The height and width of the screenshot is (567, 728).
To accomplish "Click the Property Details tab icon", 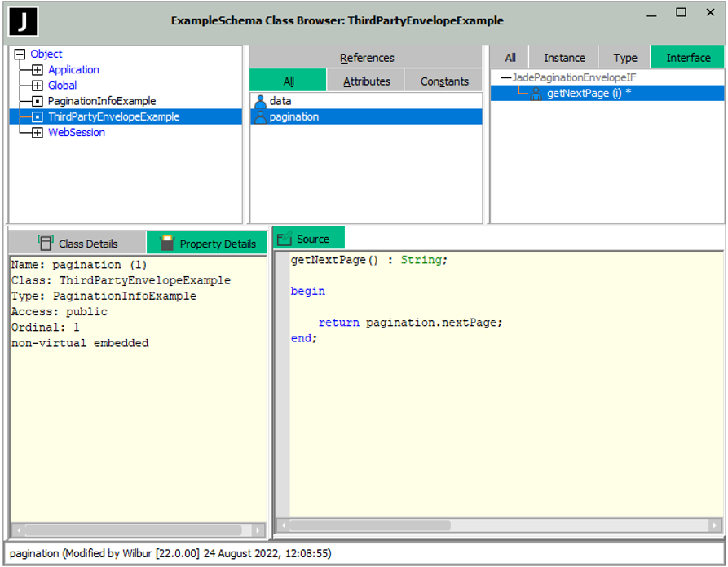I will click(x=167, y=243).
